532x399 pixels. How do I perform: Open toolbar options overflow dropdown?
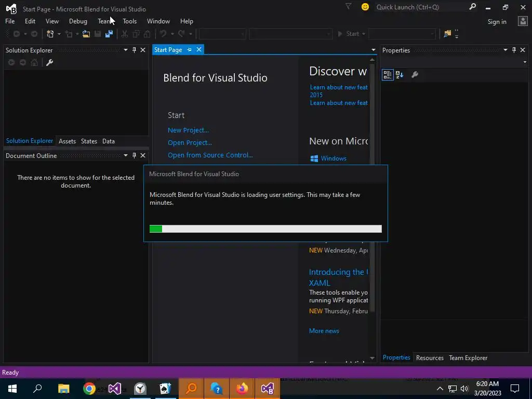tap(457, 34)
